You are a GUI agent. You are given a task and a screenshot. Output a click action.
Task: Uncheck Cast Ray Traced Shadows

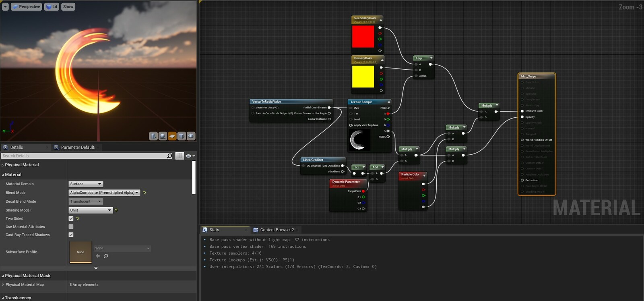point(71,235)
